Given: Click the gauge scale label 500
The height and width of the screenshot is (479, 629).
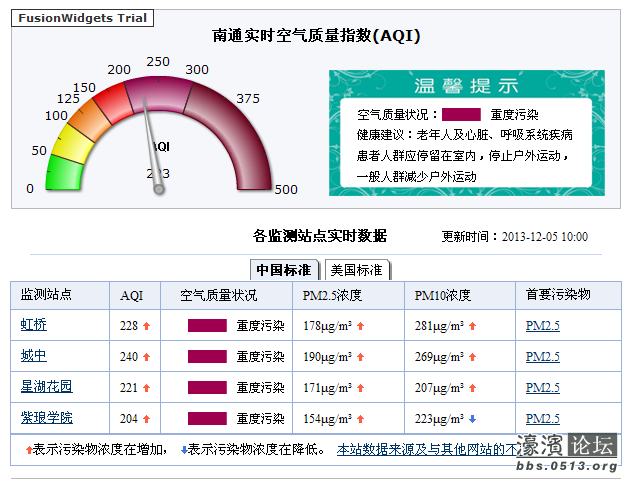Looking at the screenshot, I should 286,189.
